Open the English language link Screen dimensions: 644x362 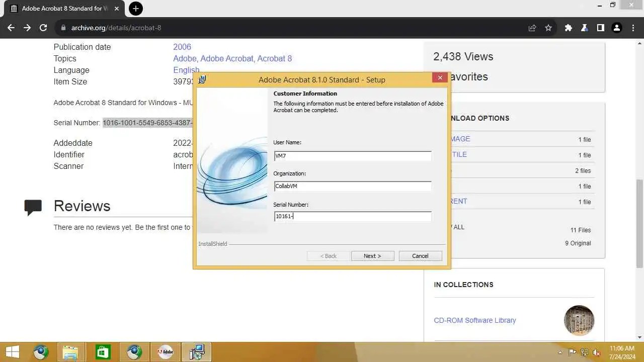click(x=186, y=70)
